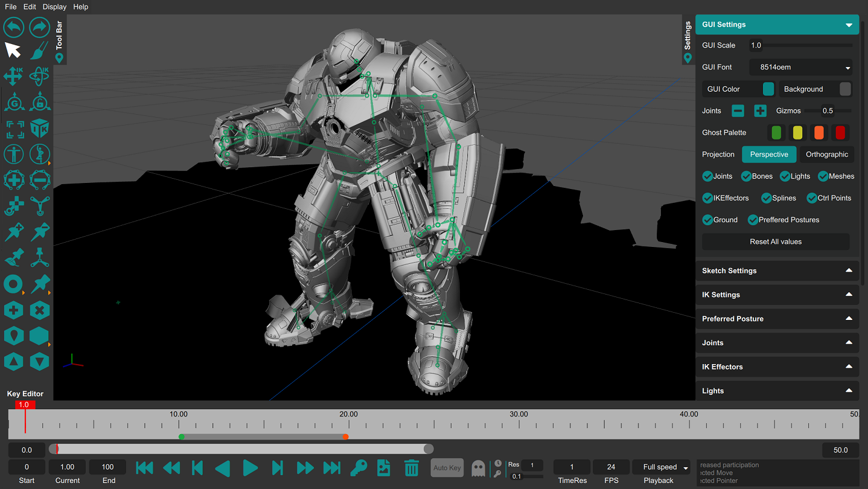Select the brush sketch tool

pyautogui.click(x=39, y=50)
